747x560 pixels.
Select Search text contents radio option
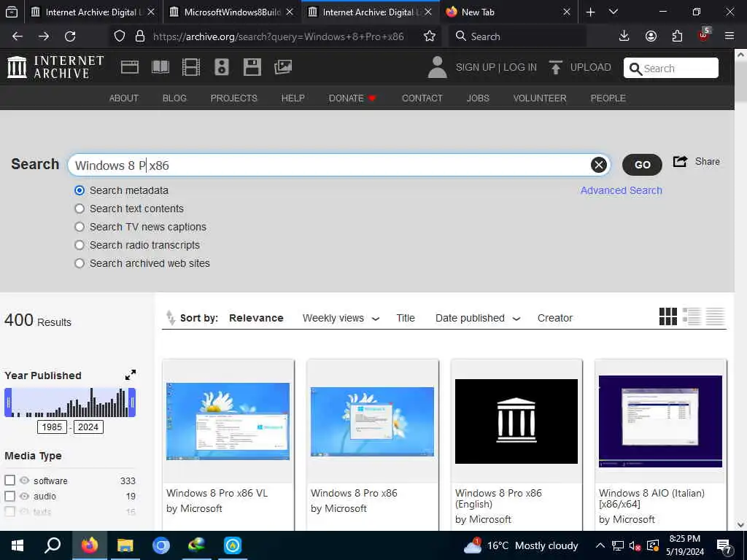pos(80,209)
